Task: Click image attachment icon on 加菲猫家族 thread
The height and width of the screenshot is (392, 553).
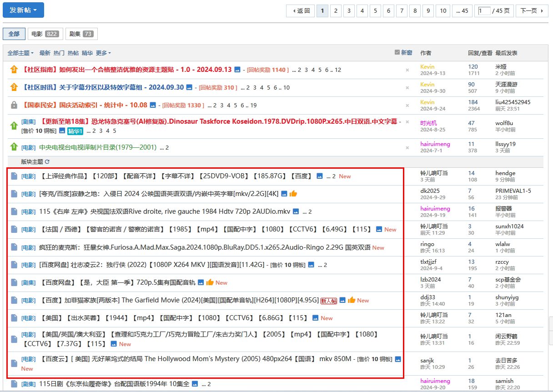Action: point(342,300)
